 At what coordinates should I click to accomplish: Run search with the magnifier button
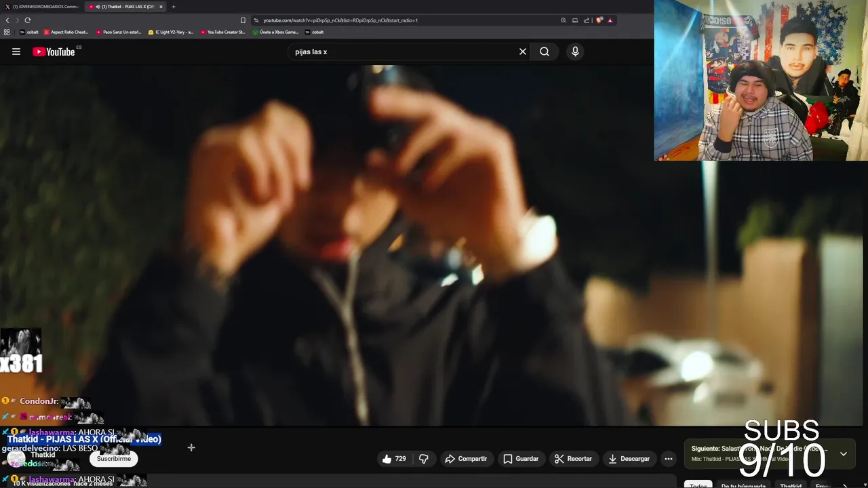(545, 52)
